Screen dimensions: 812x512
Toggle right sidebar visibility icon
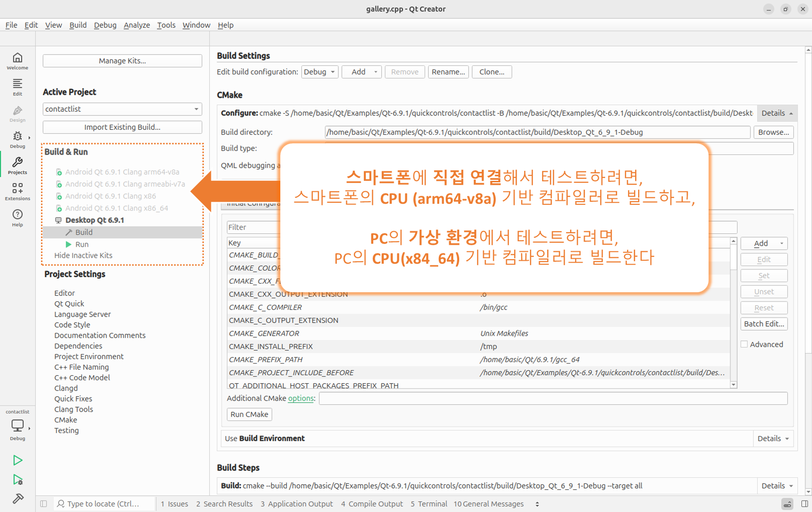coord(805,504)
